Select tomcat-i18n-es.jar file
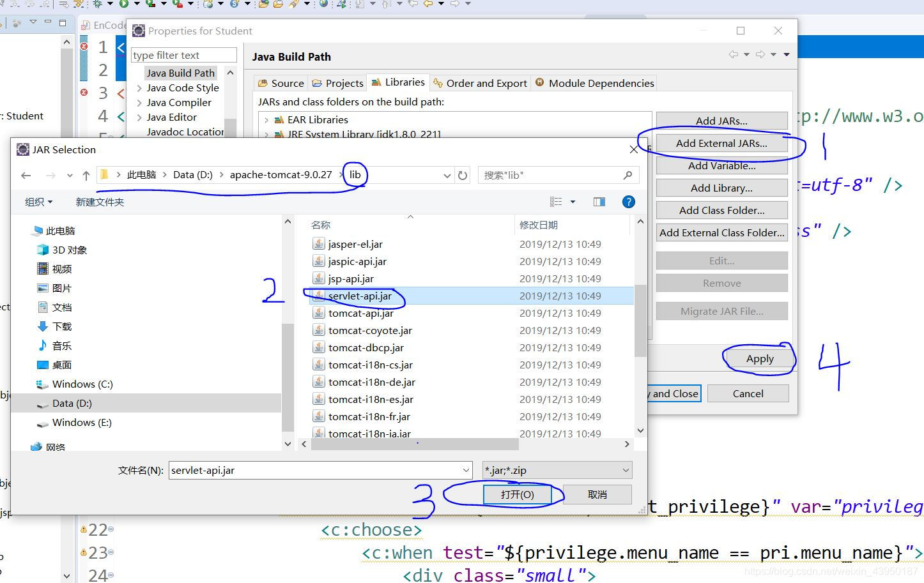 [x=371, y=399]
